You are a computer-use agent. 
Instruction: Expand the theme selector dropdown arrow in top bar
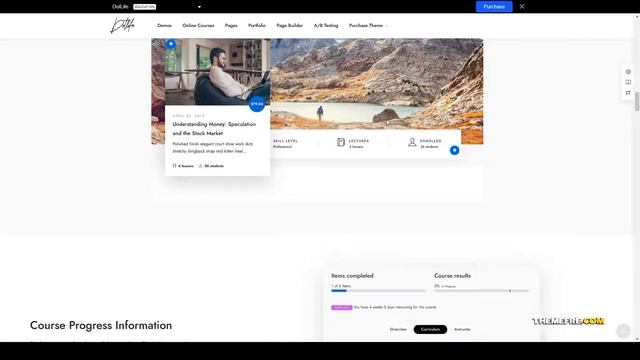tap(199, 7)
